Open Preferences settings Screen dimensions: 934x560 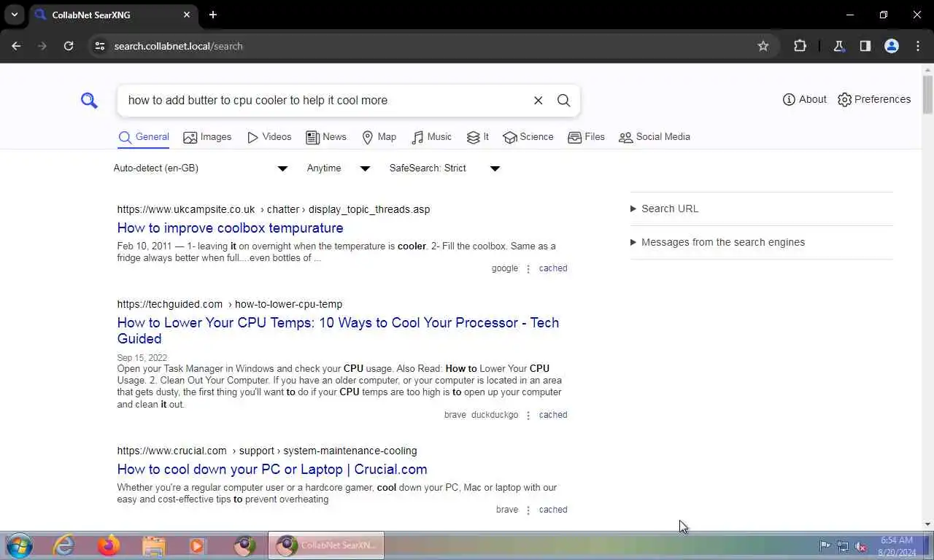(874, 99)
